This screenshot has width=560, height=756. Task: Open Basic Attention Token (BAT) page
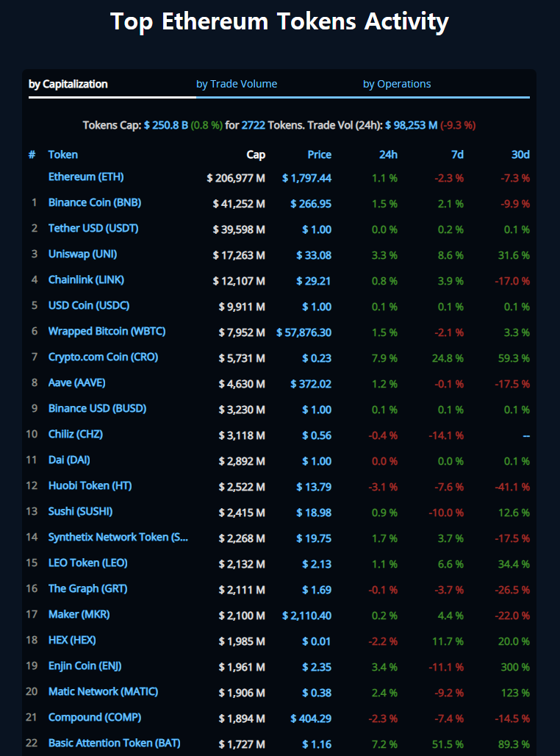click(x=114, y=743)
